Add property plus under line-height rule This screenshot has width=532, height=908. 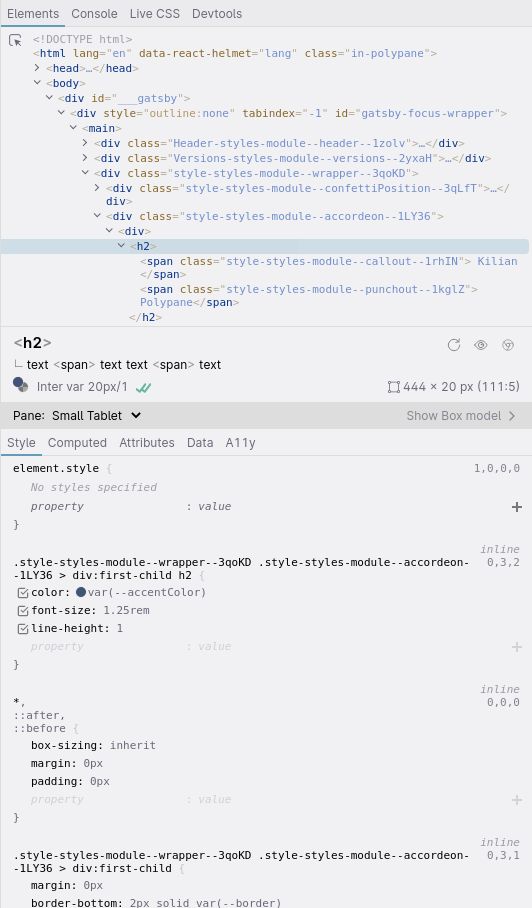click(517, 647)
